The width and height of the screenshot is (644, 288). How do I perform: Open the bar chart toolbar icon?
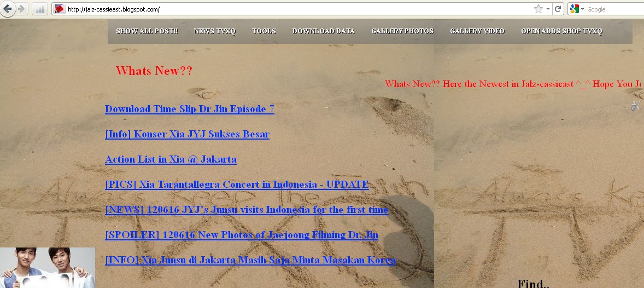[40, 9]
